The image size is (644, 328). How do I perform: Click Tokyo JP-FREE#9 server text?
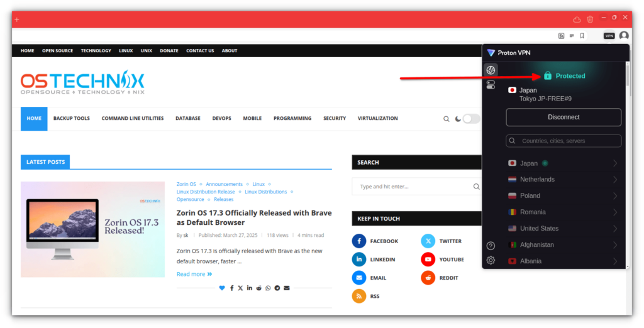pos(545,99)
